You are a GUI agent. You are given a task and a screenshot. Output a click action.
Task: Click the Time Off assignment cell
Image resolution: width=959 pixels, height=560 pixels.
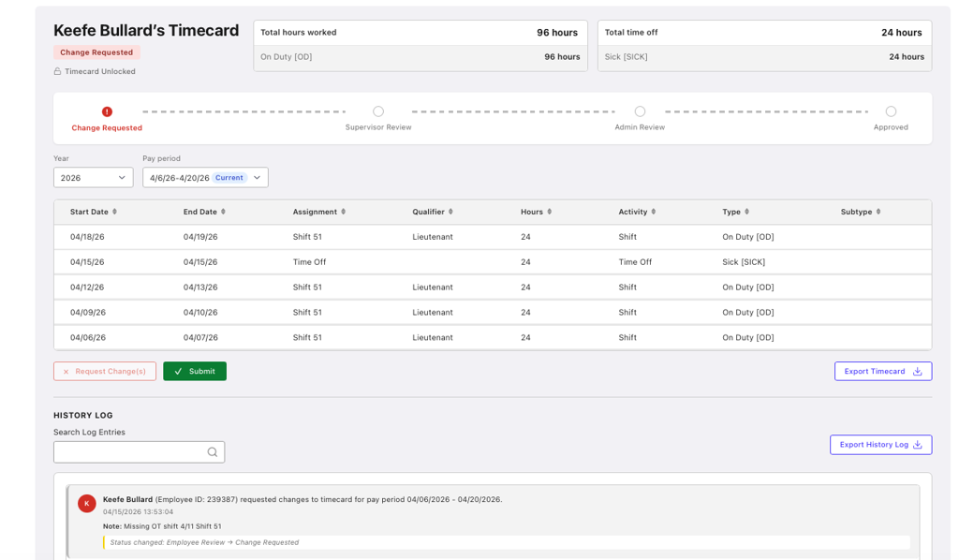(309, 261)
